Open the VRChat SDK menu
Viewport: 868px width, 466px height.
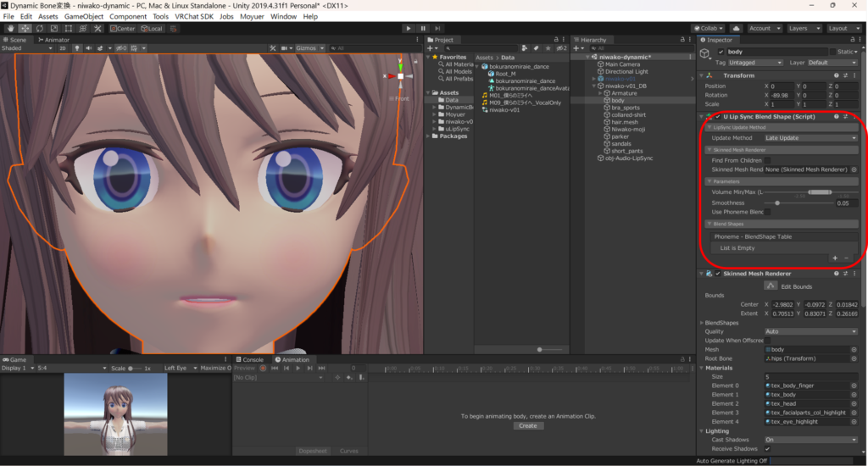[x=195, y=16]
